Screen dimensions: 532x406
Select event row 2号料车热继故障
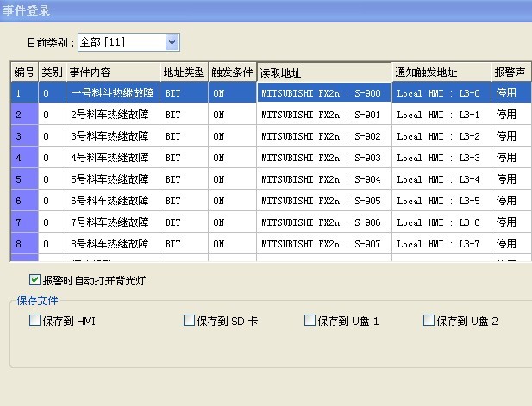(x=112, y=114)
